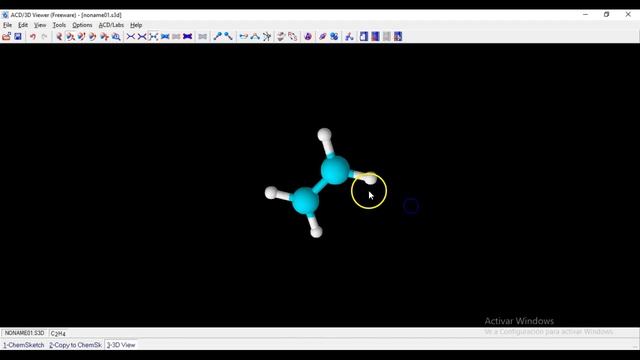Viewport: 640px width, 360px height.
Task: Click the leftmost white hydrogen atom
Action: coord(271,193)
